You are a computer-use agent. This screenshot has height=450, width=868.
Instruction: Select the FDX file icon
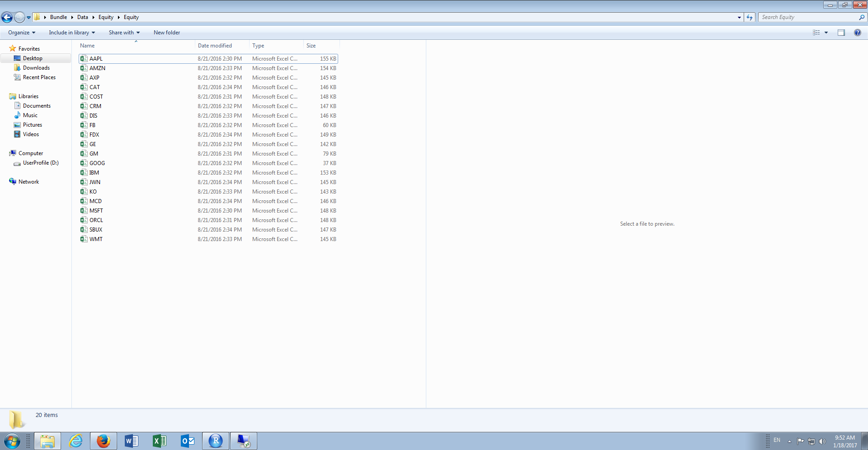(84, 134)
